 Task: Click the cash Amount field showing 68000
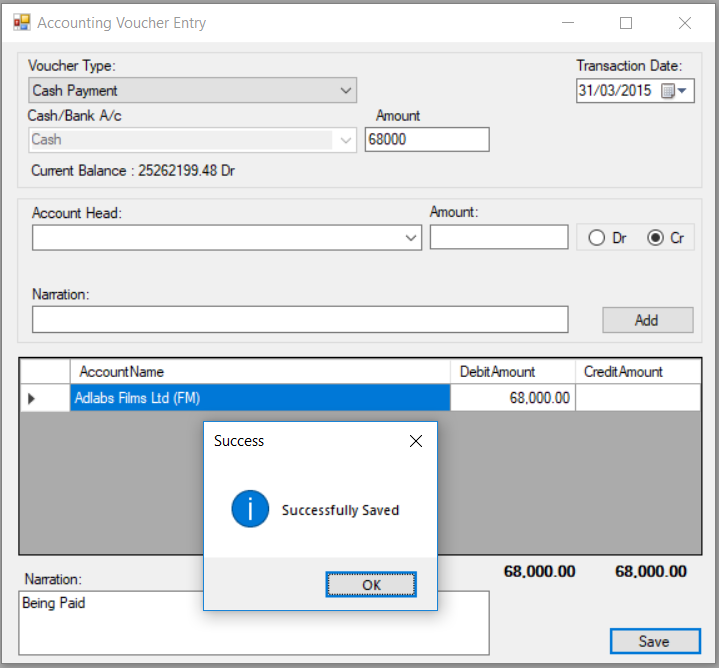427,139
